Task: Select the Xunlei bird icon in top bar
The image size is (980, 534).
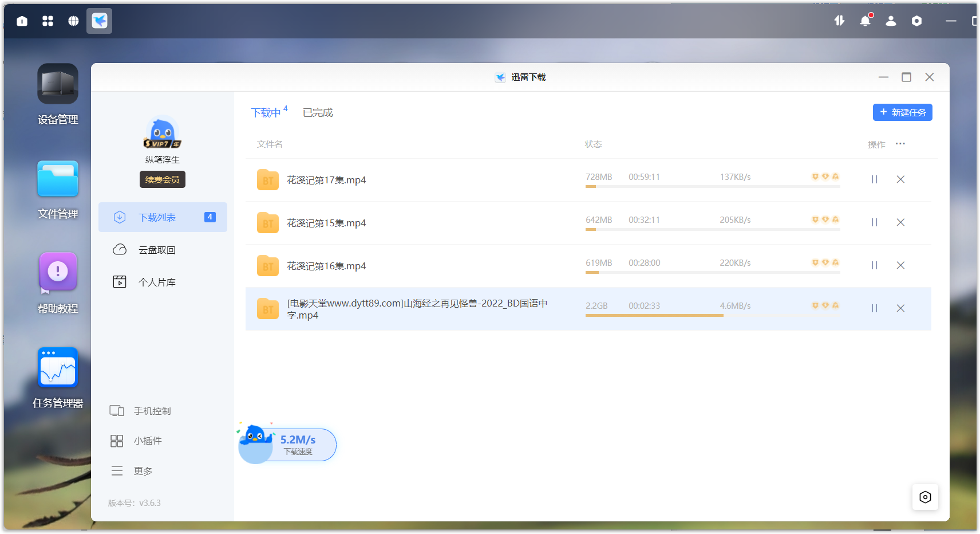Action: 100,21
